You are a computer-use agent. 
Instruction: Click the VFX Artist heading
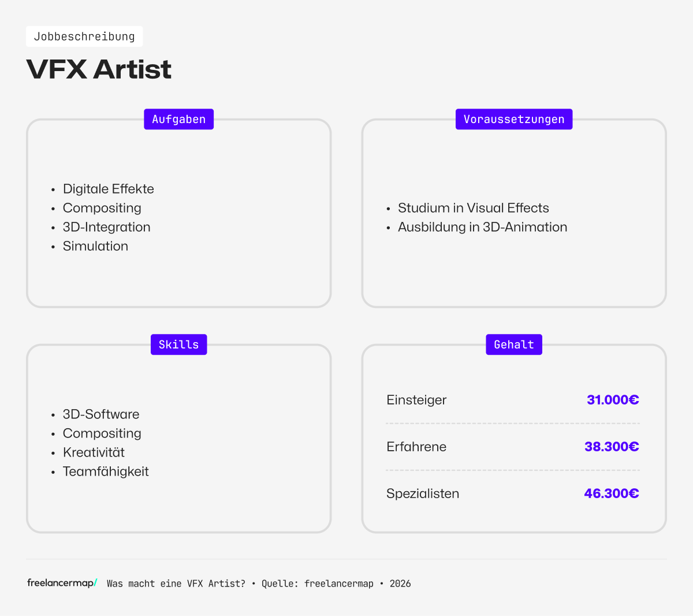[99, 69]
